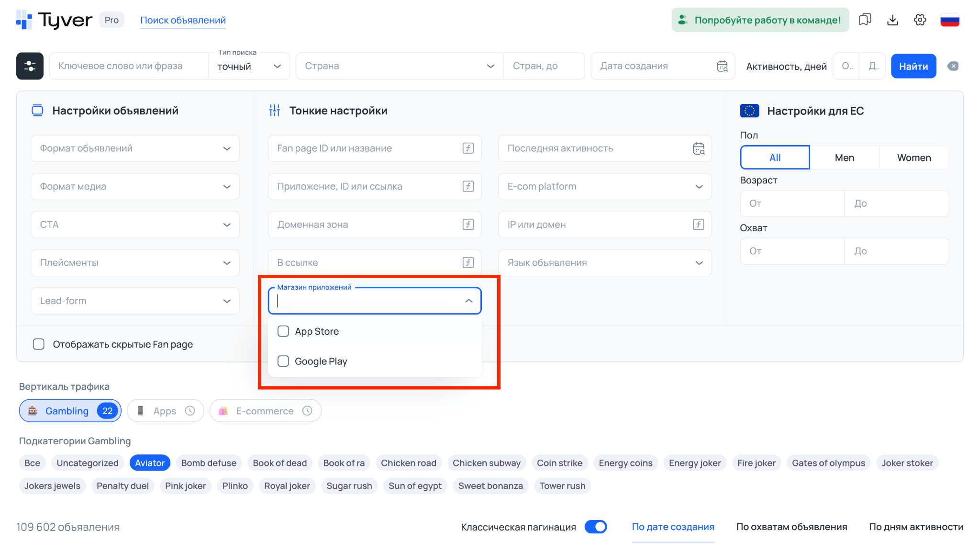Screen dimensions: 980x553
Task: Open calendar icon in Последняя активность
Action: 699,148
